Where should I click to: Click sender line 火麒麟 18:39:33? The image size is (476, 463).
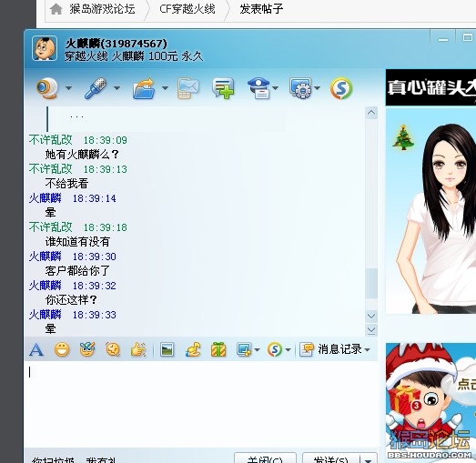(73, 315)
